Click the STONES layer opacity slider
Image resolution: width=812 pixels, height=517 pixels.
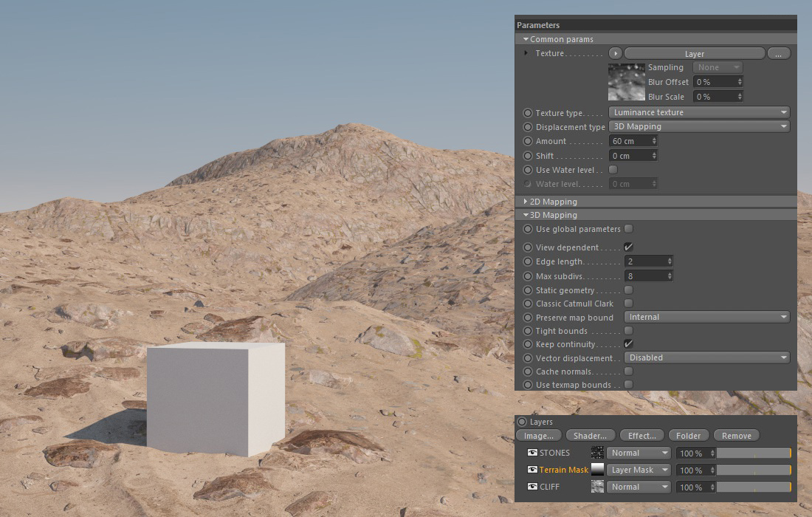click(754, 453)
